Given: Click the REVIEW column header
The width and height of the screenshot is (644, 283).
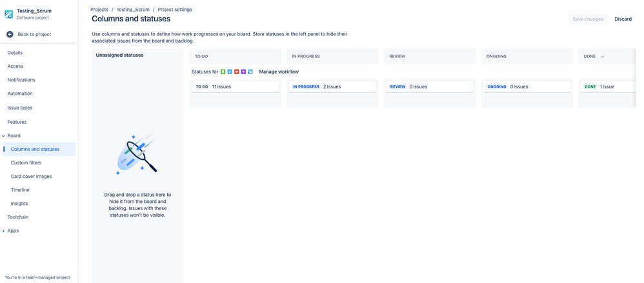Looking at the screenshot, I should (430, 57).
